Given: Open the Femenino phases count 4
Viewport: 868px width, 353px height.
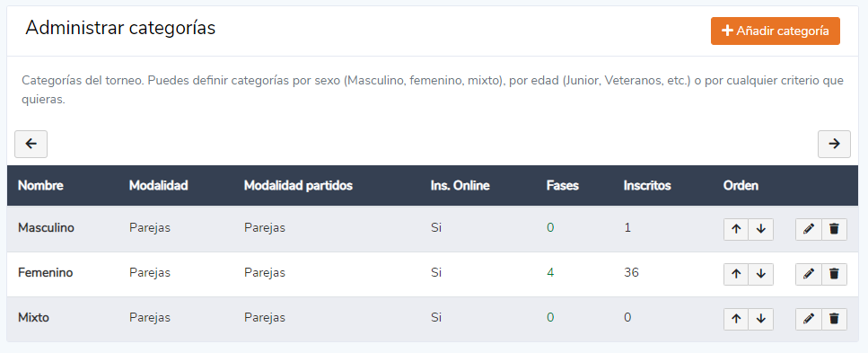Looking at the screenshot, I should point(550,273).
